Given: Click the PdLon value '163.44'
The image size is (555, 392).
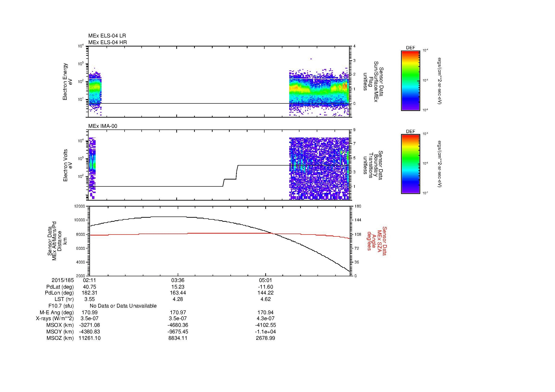Looking at the screenshot, I should point(178,293).
